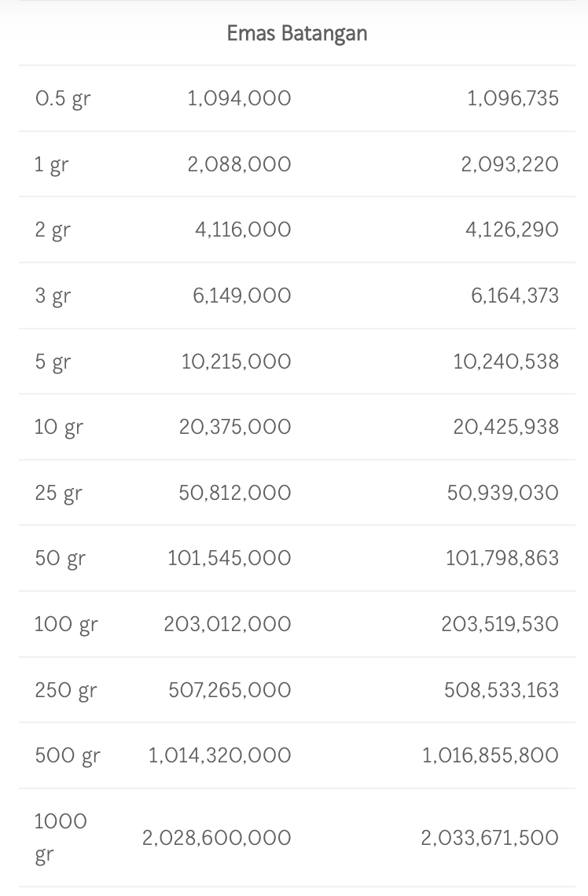The height and width of the screenshot is (896, 588).
Task: Select the price 1,096,735
Action: (513, 98)
